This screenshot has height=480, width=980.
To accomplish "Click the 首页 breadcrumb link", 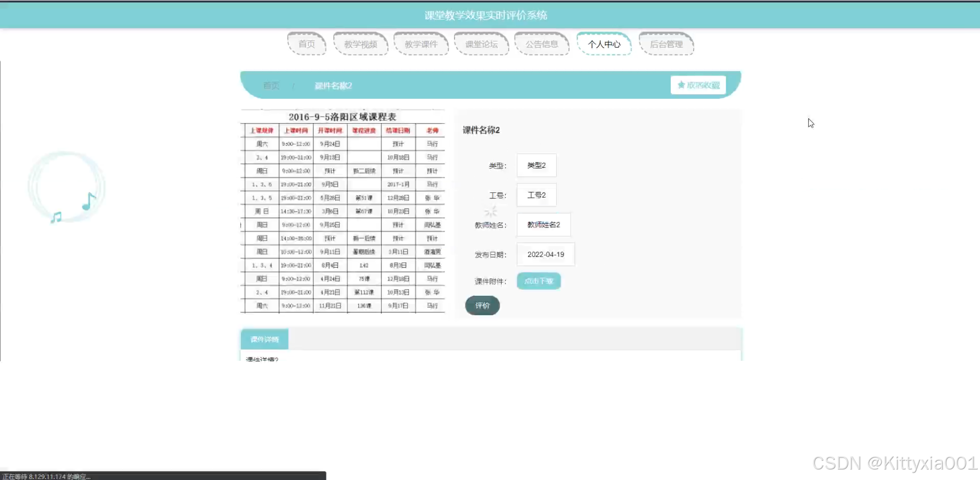I will pyautogui.click(x=271, y=85).
